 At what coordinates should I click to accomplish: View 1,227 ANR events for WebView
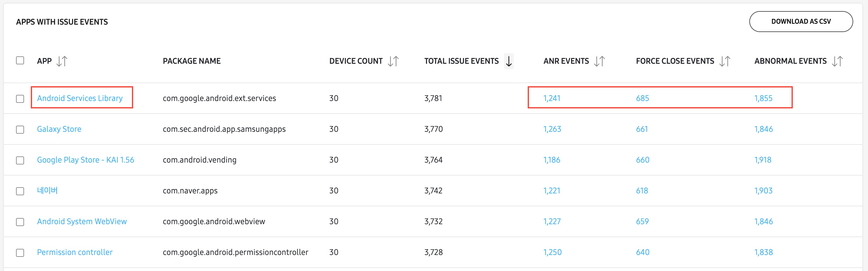pyautogui.click(x=552, y=221)
